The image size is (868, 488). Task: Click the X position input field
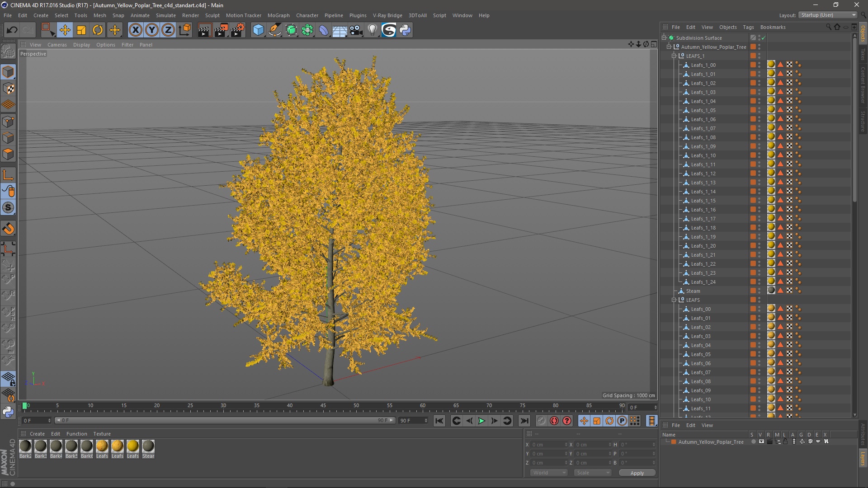[549, 445]
